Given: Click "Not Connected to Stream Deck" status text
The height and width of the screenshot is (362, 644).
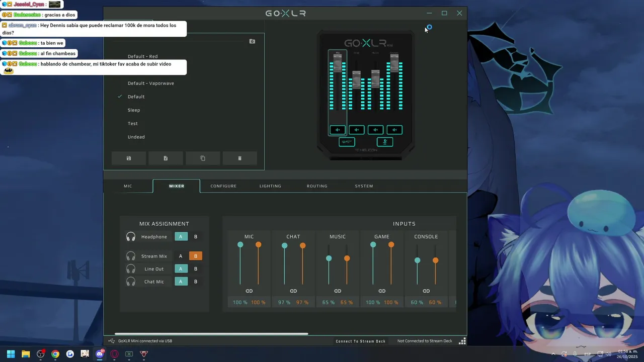Looking at the screenshot, I should (425, 341).
